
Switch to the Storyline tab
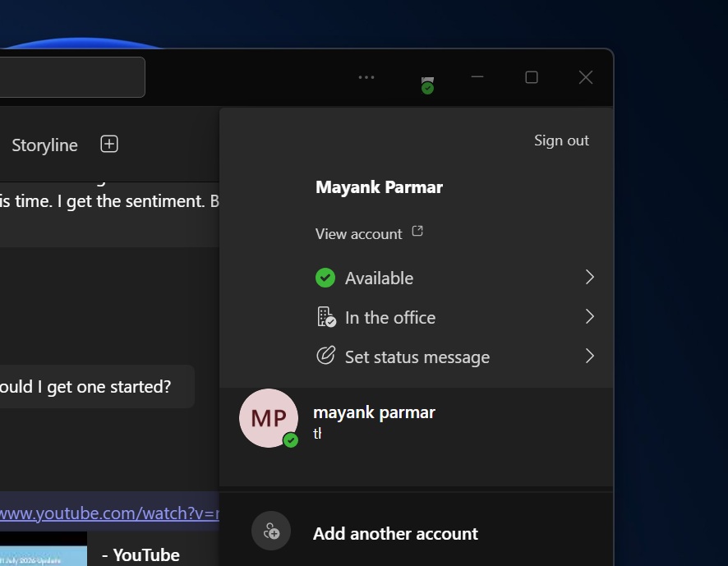pos(44,145)
